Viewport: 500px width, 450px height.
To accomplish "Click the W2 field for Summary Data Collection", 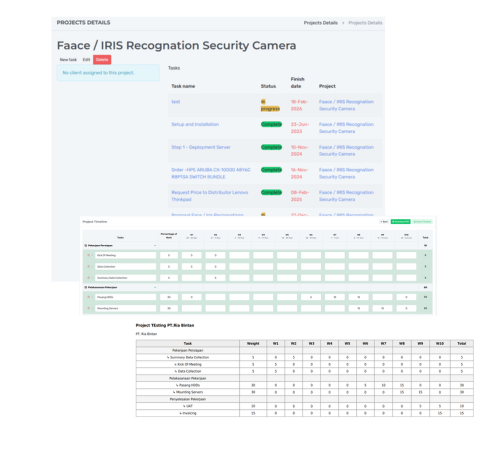I will click(x=215, y=278).
